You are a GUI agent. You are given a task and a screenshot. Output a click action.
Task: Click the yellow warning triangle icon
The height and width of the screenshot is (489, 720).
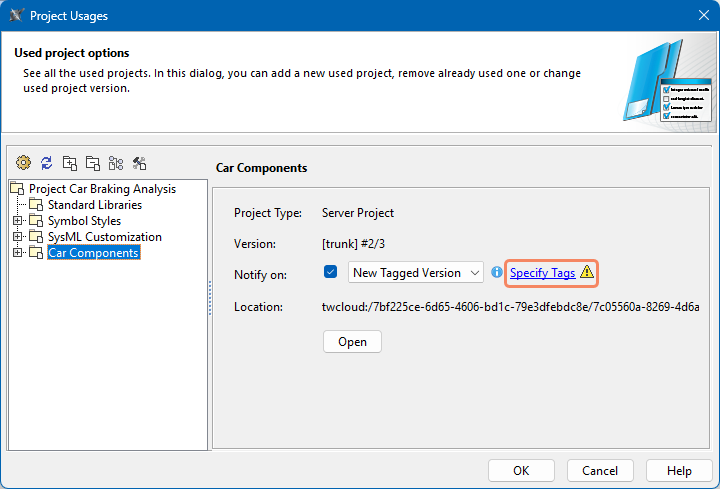click(x=587, y=272)
